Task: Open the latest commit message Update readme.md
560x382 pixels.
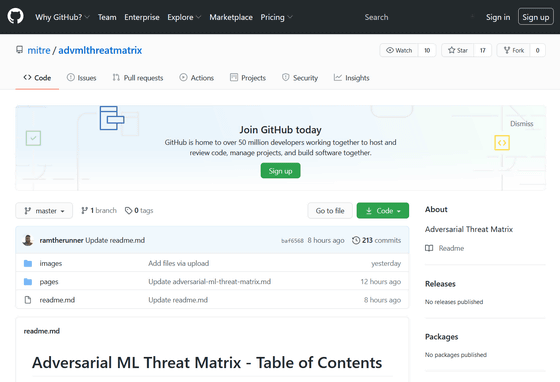Action: point(115,240)
